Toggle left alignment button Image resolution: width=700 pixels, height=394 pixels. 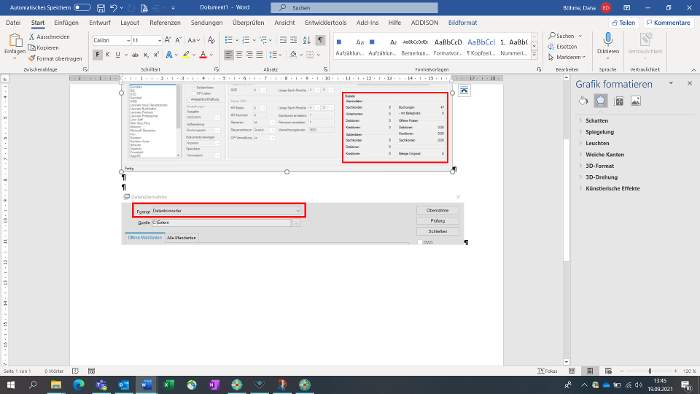(229, 55)
